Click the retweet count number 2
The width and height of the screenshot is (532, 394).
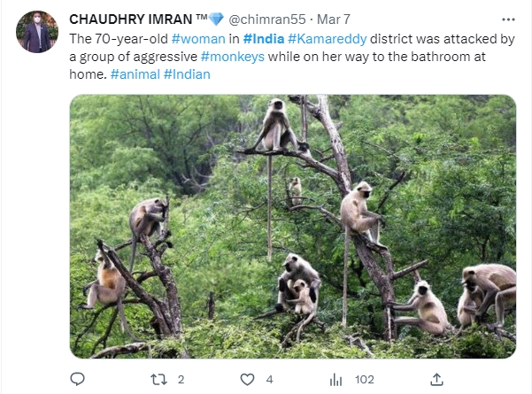[x=181, y=380]
